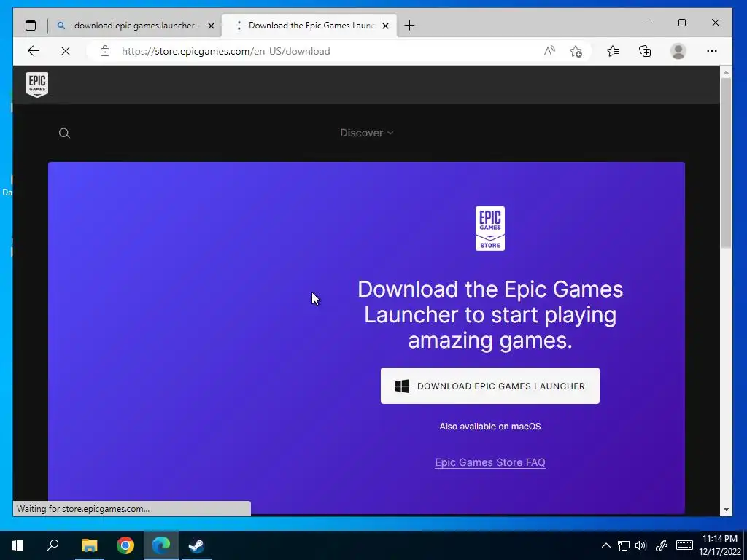This screenshot has width=747, height=560.
Task: Click Download Epic Games Launcher button
Action: tap(489, 386)
